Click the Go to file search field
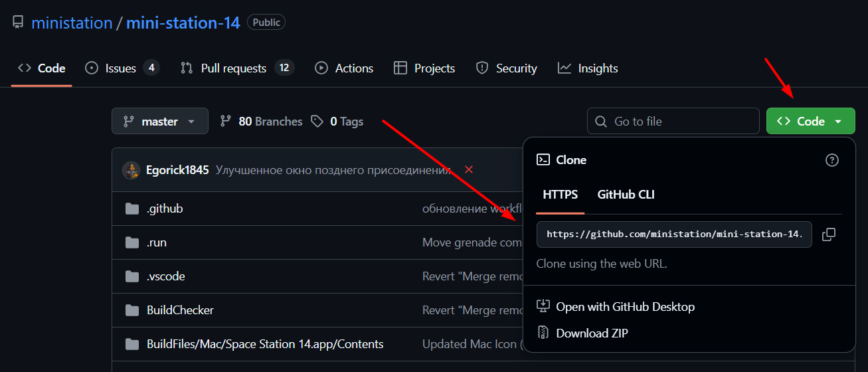Screen dimensions: 868x372 coord(673,121)
